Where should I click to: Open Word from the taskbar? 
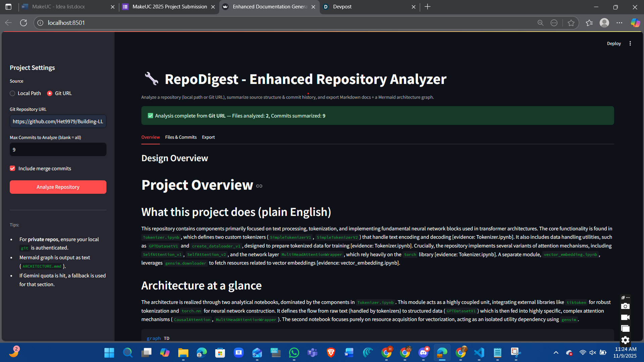click(x=349, y=353)
